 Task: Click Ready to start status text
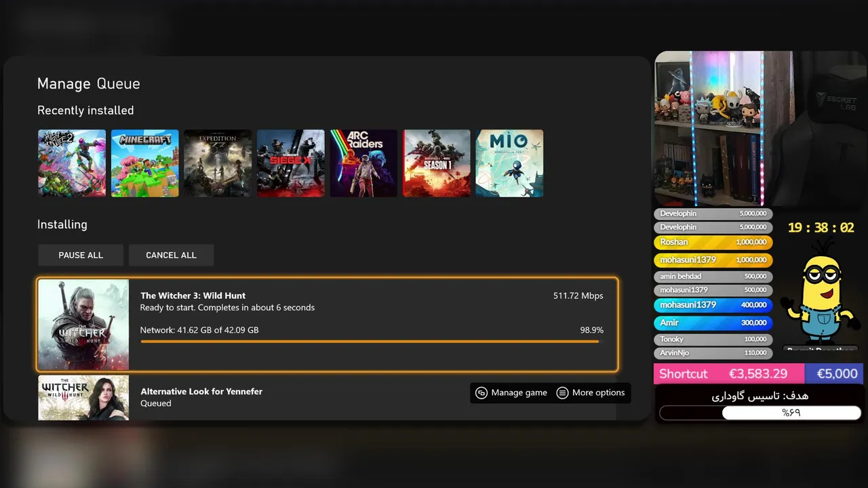coord(227,308)
